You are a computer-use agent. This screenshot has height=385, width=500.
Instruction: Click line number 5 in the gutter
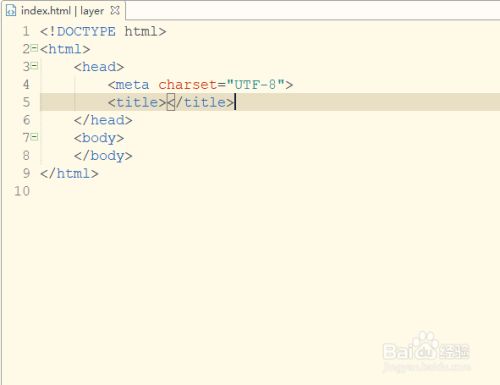point(26,102)
